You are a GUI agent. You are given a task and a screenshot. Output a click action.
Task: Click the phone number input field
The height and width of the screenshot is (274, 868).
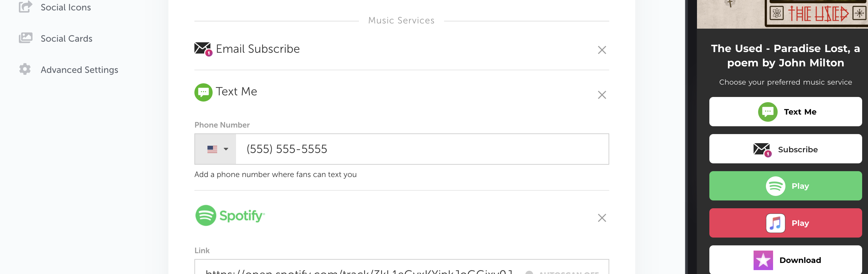pos(422,149)
